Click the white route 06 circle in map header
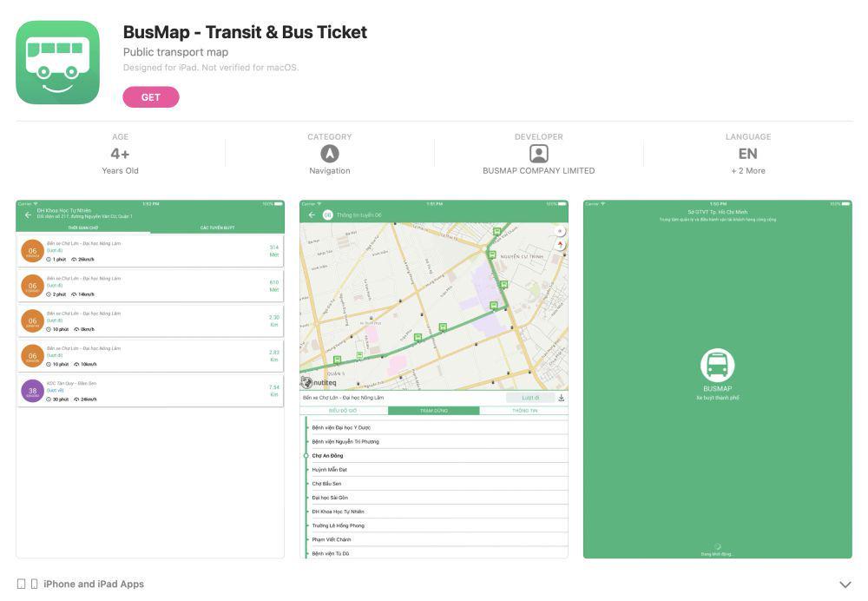868x601 pixels. [328, 215]
